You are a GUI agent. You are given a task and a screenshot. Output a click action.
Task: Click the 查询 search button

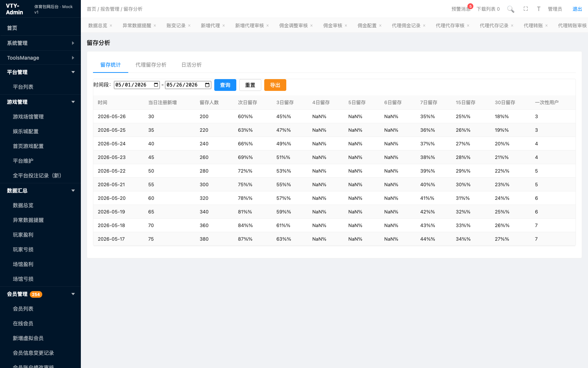pos(225,85)
